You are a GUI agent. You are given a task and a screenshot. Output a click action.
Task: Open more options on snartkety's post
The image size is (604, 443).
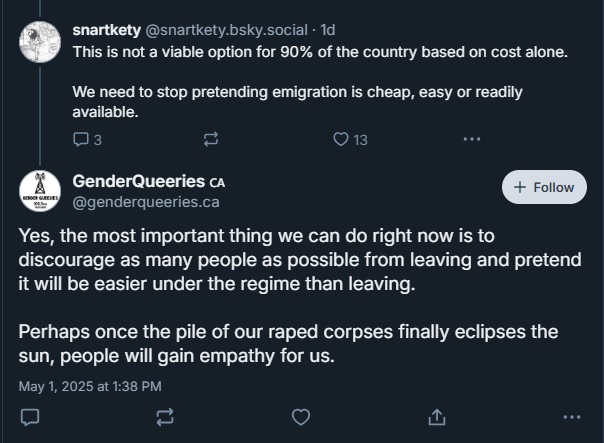click(471, 140)
